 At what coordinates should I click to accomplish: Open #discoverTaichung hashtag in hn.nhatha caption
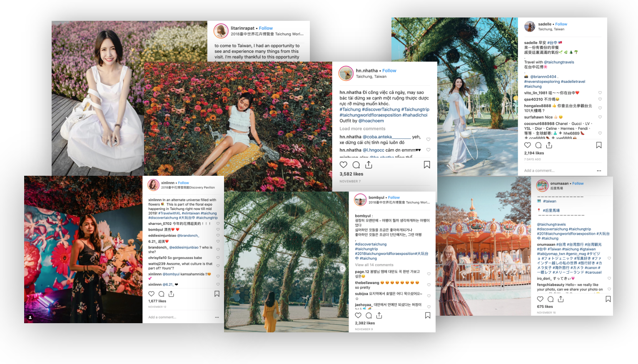click(381, 110)
